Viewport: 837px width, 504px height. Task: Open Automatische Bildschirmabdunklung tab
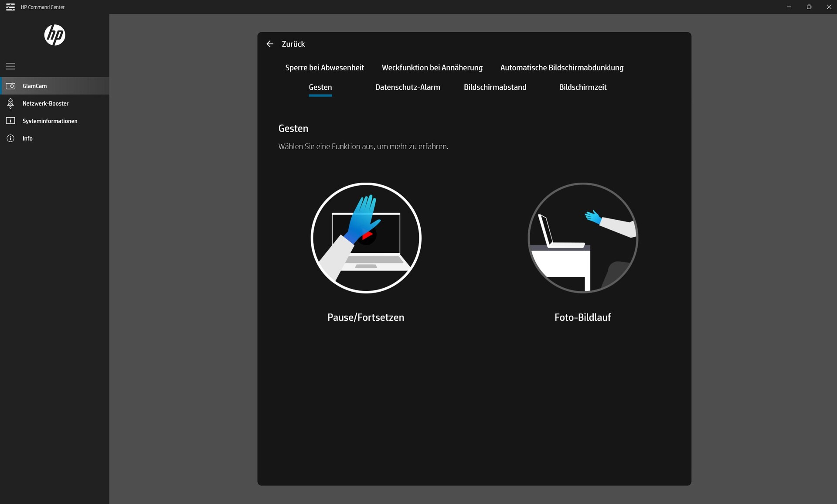561,68
